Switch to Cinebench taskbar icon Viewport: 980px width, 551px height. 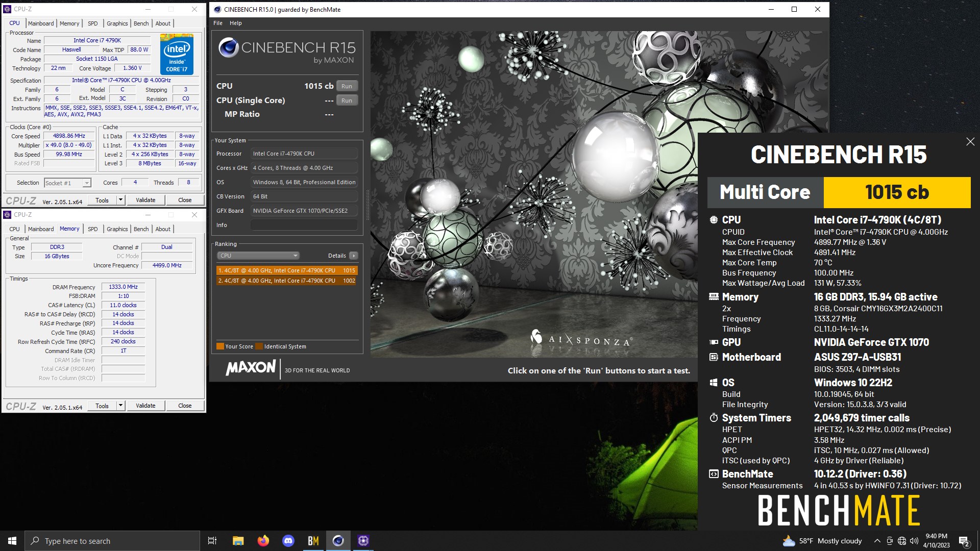[x=338, y=541]
